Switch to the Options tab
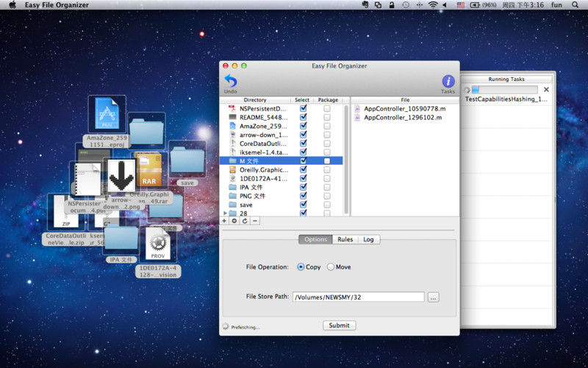588x368 pixels. click(315, 239)
